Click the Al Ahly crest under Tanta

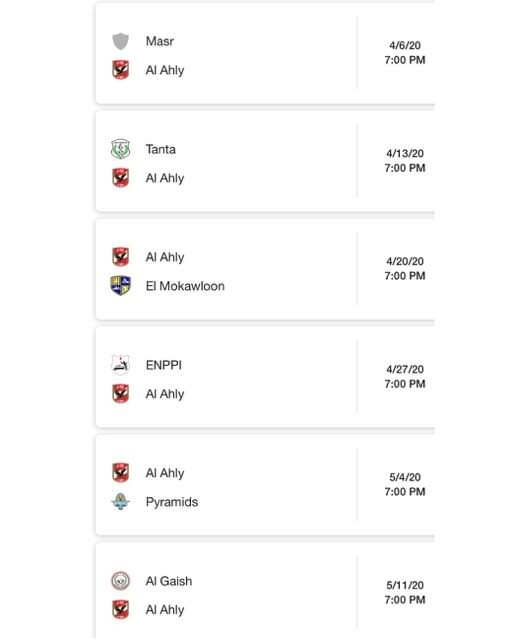[x=120, y=178]
